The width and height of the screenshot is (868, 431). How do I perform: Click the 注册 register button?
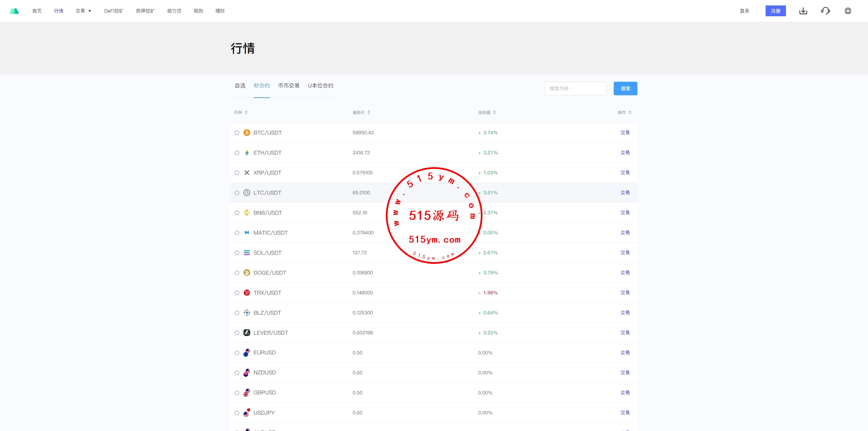click(775, 11)
